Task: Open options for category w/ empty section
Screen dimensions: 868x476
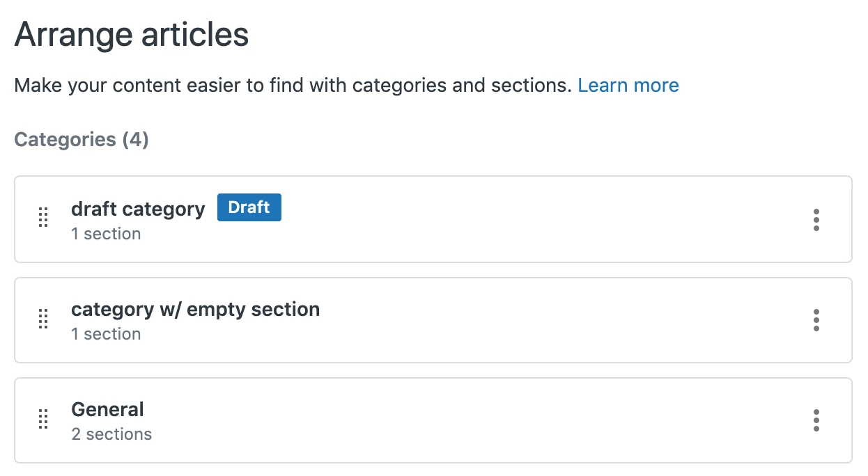Action: [x=816, y=320]
